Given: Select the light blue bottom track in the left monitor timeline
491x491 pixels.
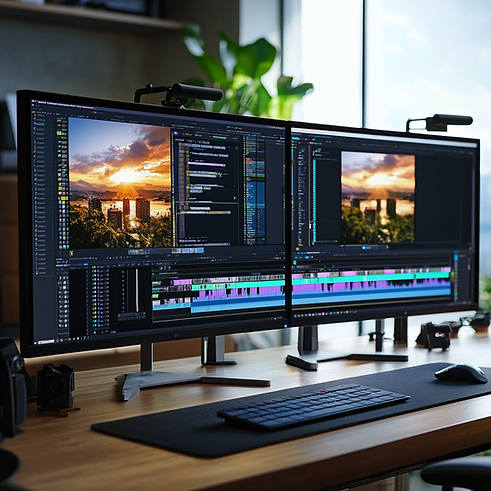Looking at the screenshot, I should [x=238, y=306].
